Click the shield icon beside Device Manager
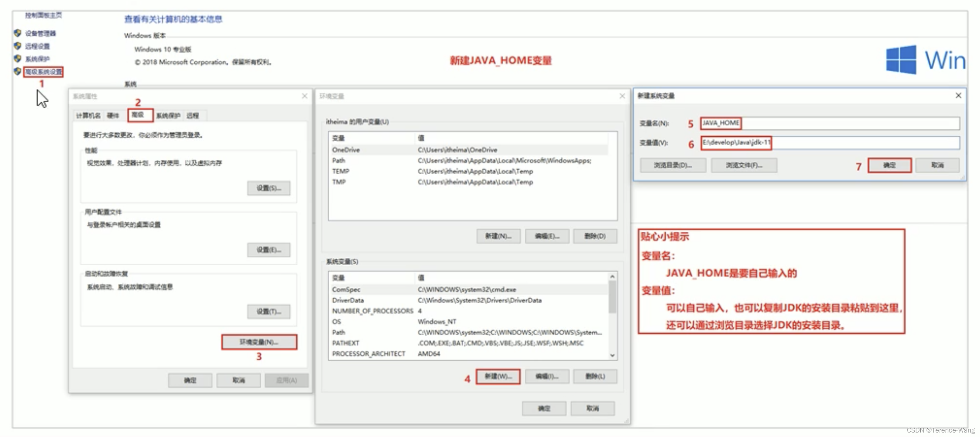 pyautogui.click(x=17, y=33)
